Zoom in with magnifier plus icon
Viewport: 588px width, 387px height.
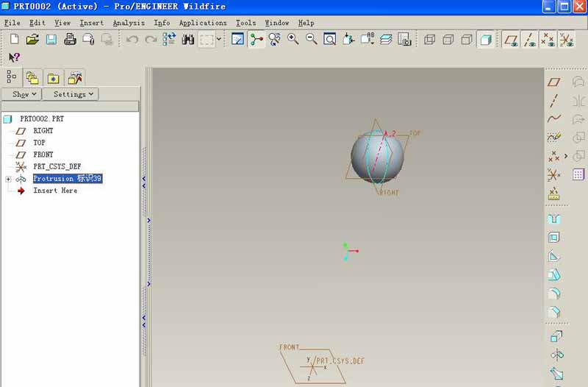click(293, 39)
